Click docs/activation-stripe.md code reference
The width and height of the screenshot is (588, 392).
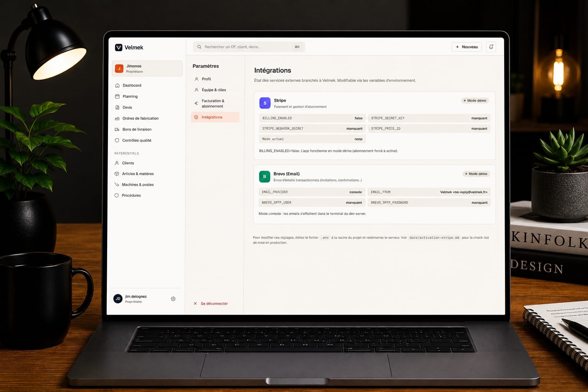[x=434, y=238]
